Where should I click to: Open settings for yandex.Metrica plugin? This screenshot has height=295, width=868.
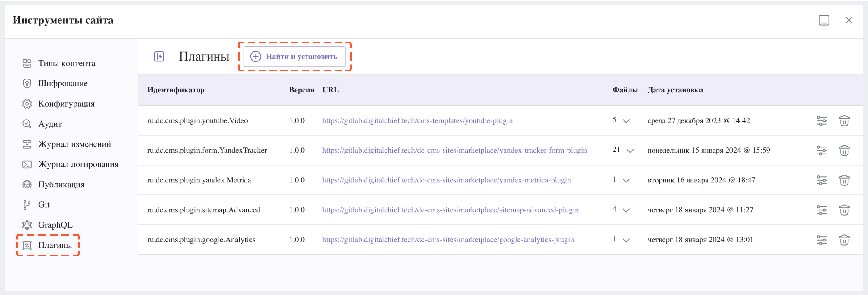[x=822, y=180]
